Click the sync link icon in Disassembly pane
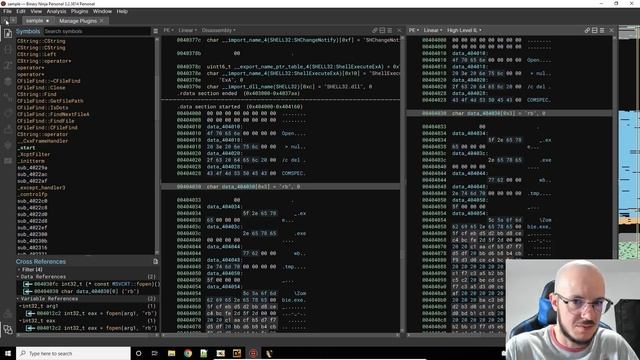640x360 pixels. point(375,30)
